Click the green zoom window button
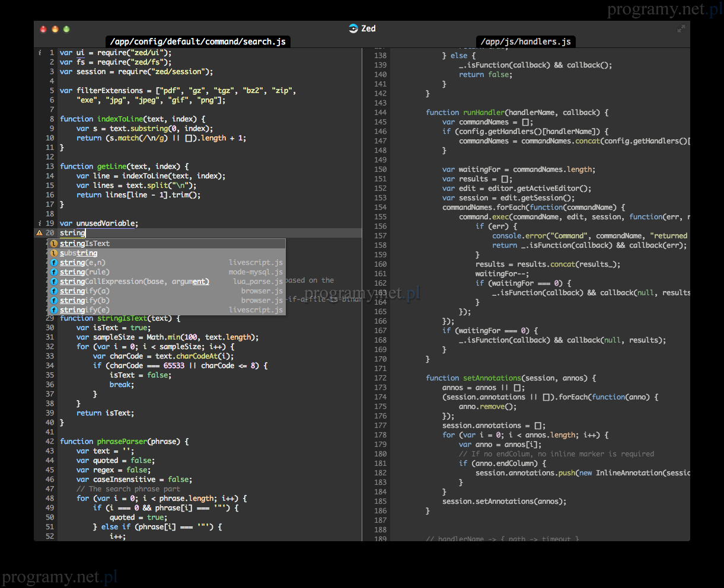This screenshot has height=588, width=724. pos(66,29)
